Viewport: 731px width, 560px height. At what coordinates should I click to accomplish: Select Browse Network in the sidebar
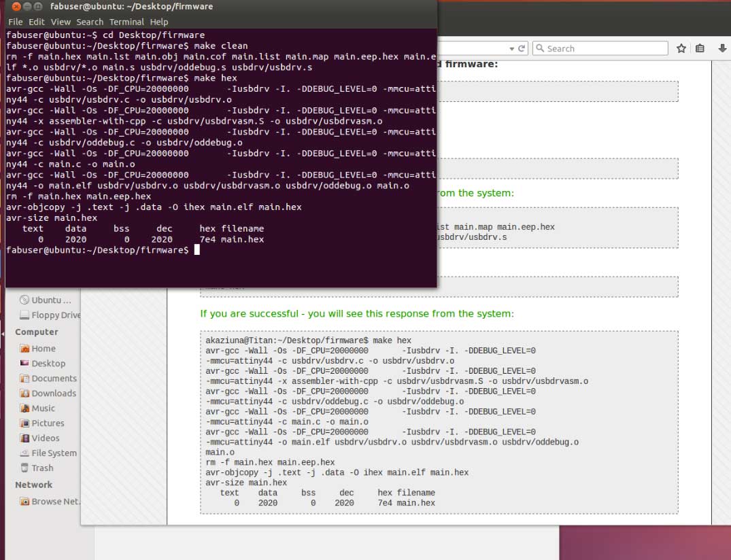tap(50, 502)
